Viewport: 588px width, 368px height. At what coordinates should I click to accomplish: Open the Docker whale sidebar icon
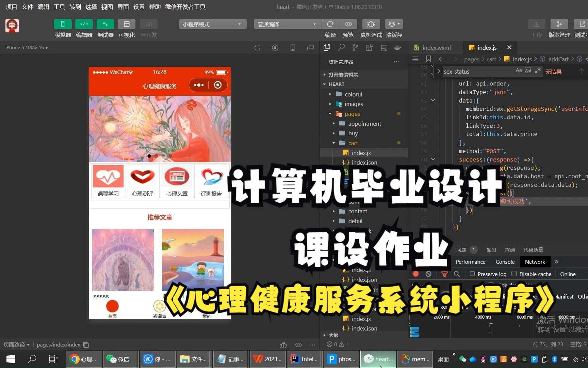[397, 47]
